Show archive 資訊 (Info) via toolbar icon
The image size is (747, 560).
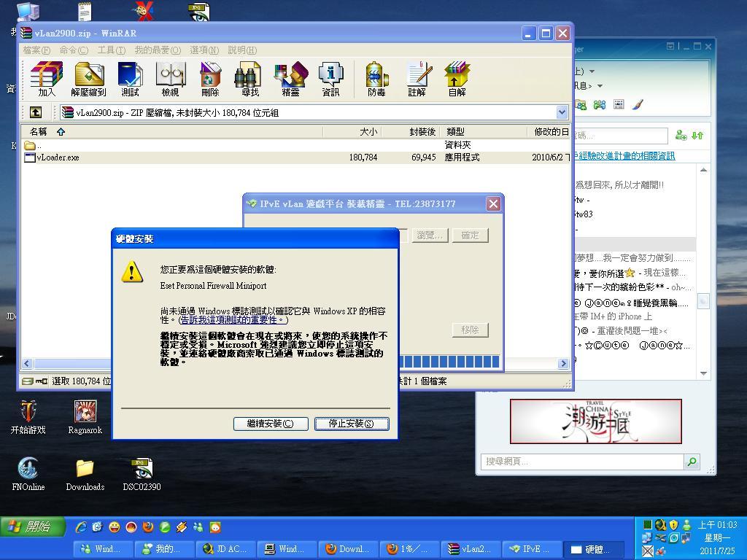click(x=330, y=79)
